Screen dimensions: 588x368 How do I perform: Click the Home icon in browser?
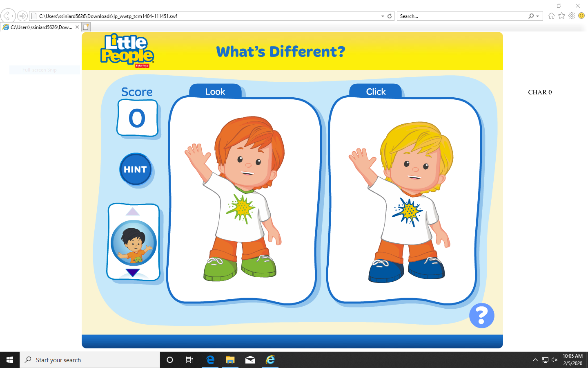point(552,16)
